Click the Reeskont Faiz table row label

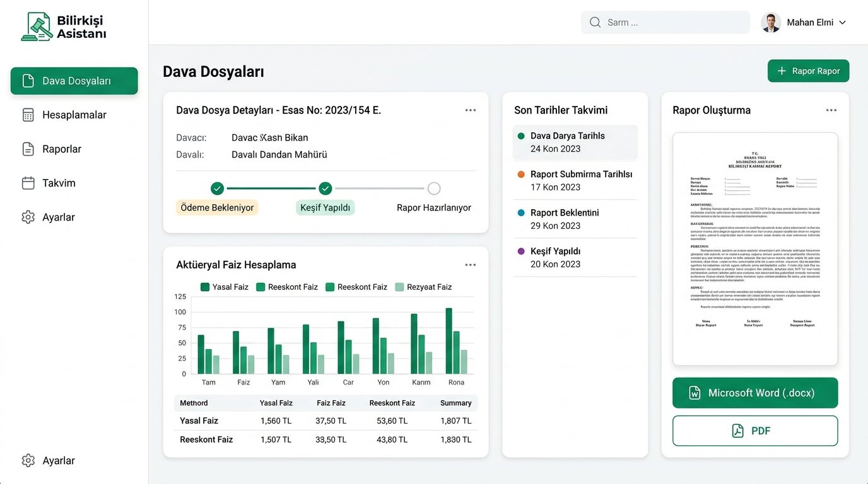(206, 440)
